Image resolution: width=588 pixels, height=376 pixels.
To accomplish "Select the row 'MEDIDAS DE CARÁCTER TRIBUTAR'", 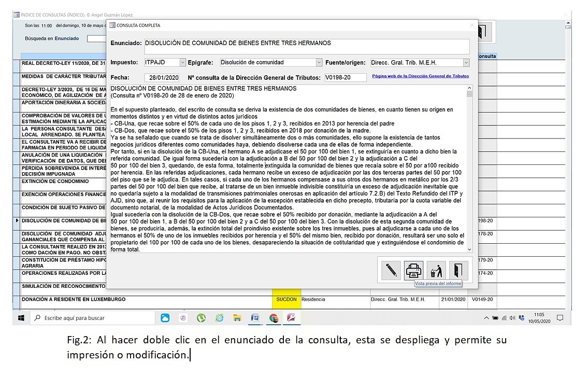I will point(63,79).
